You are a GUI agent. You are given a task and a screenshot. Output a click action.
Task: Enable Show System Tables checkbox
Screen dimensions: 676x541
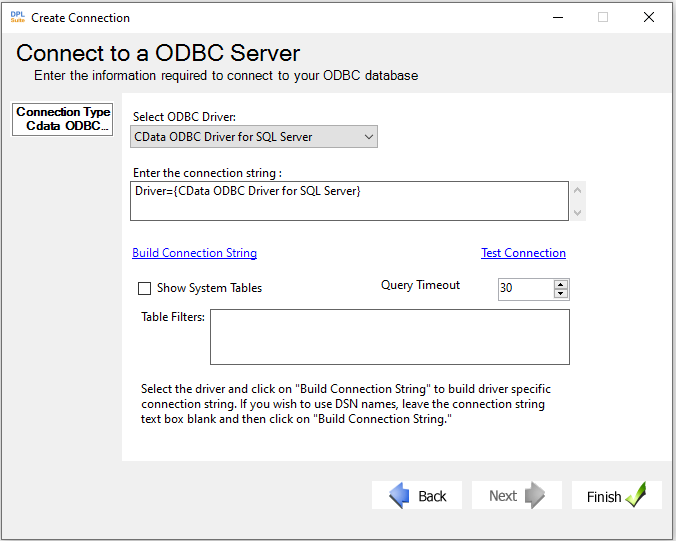144,288
